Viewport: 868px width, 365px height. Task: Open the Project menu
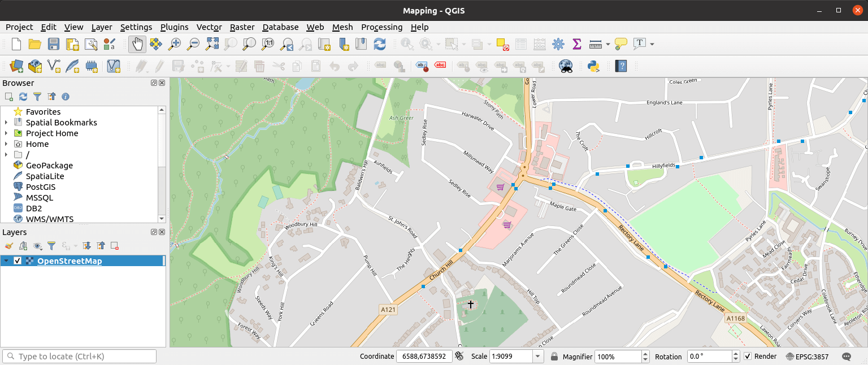(x=19, y=27)
